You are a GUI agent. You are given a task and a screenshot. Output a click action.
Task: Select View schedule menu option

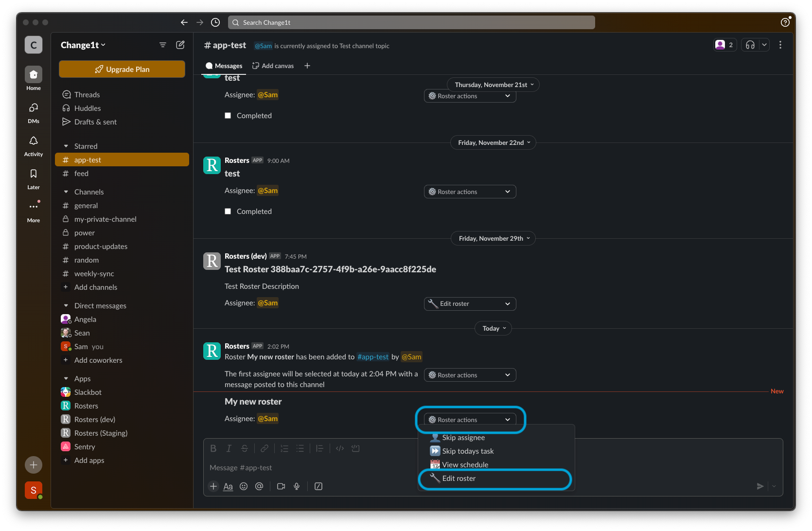496,465
